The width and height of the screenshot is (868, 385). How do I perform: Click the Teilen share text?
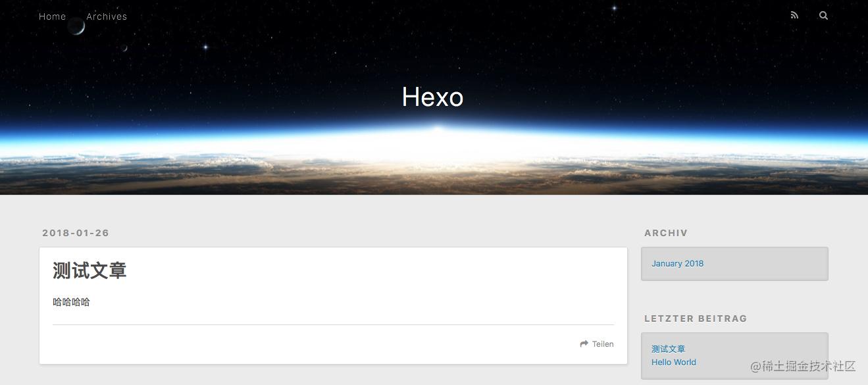click(x=603, y=344)
